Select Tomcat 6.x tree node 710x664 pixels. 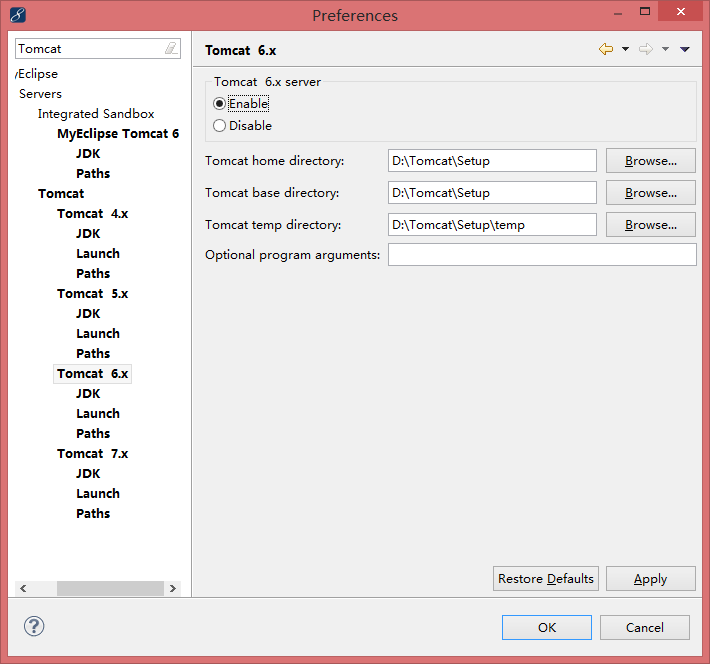[x=92, y=374]
